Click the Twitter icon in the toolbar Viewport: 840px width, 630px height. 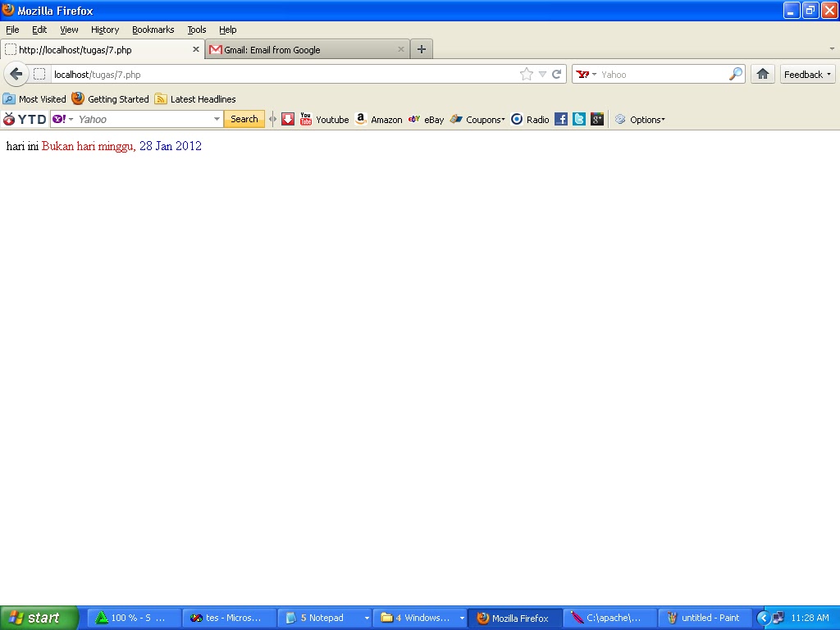tap(578, 119)
